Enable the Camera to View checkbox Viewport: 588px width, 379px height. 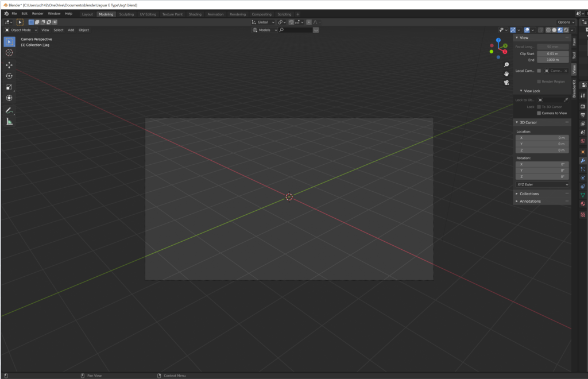click(539, 113)
